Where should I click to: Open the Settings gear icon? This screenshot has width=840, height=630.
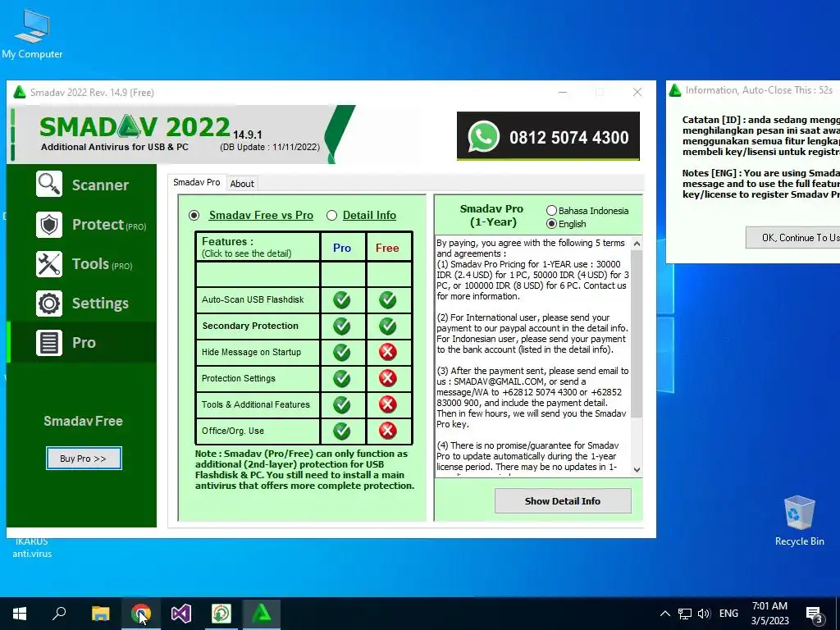pos(48,304)
